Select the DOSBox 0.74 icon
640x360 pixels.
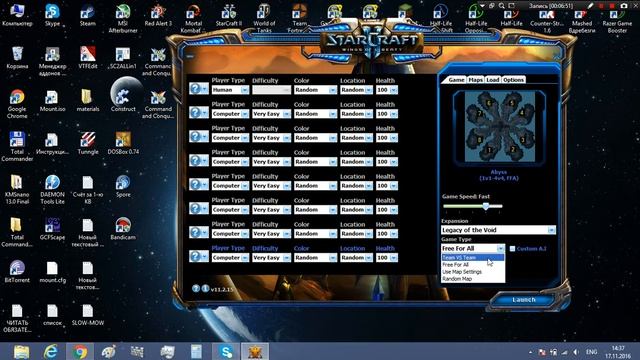coord(123,143)
